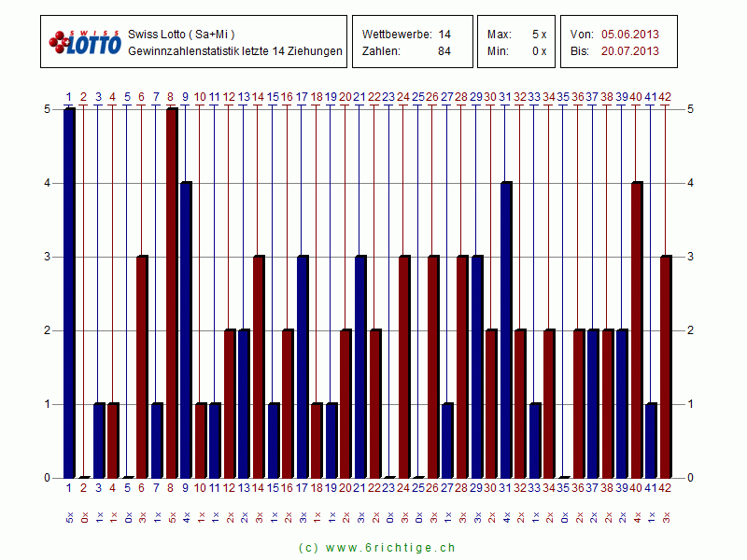Click the start date 05.06.2013

[629, 34]
